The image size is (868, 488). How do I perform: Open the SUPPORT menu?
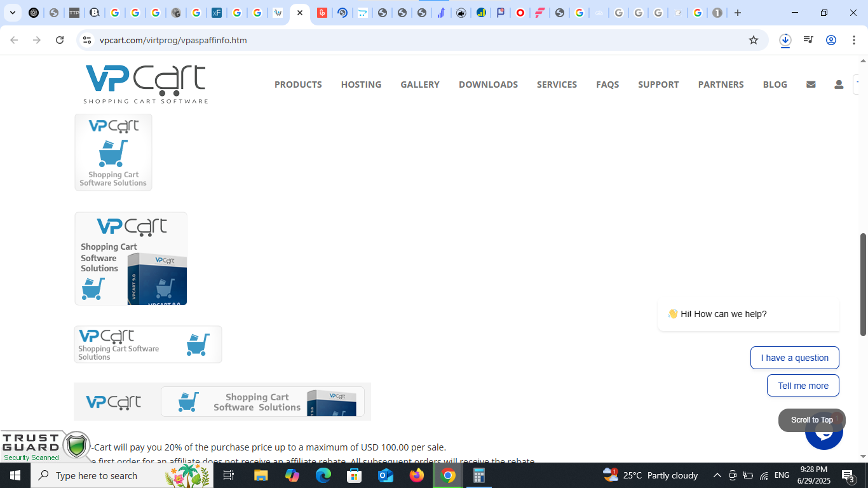pos(658,85)
